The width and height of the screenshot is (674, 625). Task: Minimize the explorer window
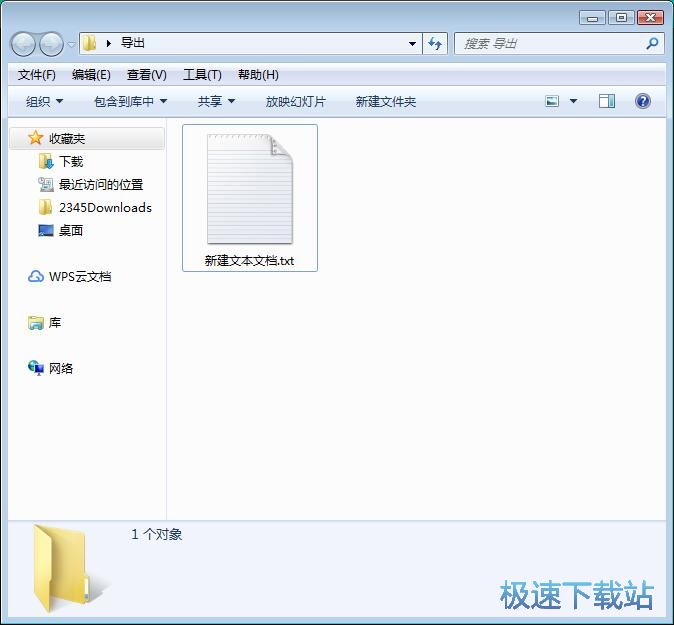point(592,18)
